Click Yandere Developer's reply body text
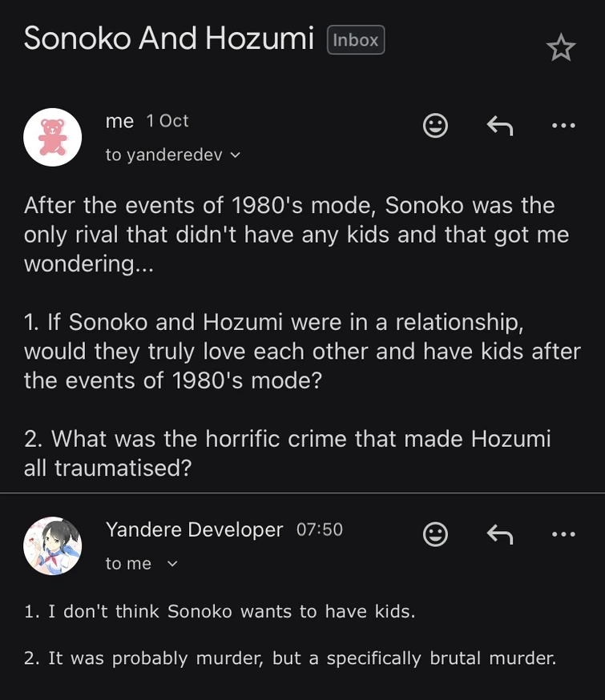The image size is (605, 700). 289,635
